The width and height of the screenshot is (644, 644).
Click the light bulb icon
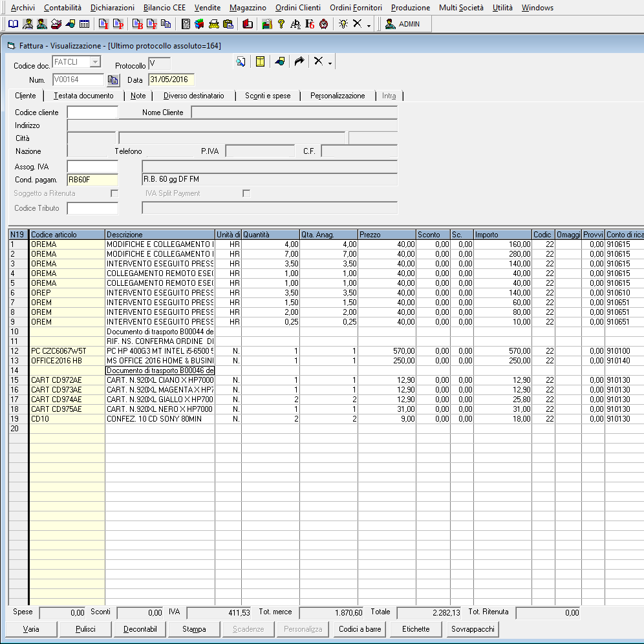(x=343, y=24)
